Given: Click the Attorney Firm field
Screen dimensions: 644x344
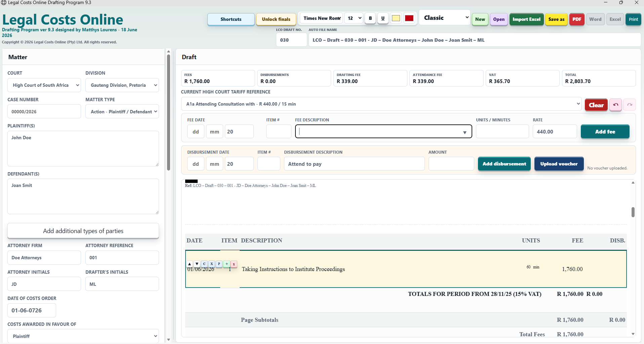Looking at the screenshot, I should pos(44,258).
